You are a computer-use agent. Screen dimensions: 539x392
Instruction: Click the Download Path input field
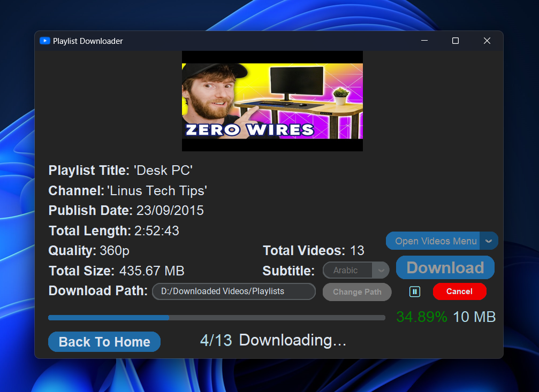click(234, 291)
